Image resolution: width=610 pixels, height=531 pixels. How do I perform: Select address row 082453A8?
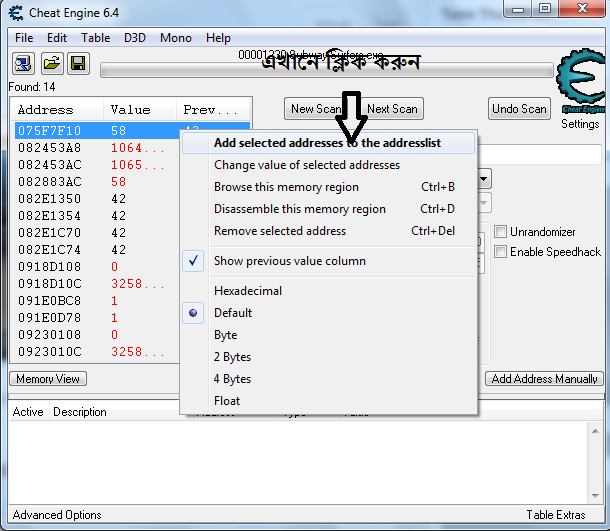point(97,148)
